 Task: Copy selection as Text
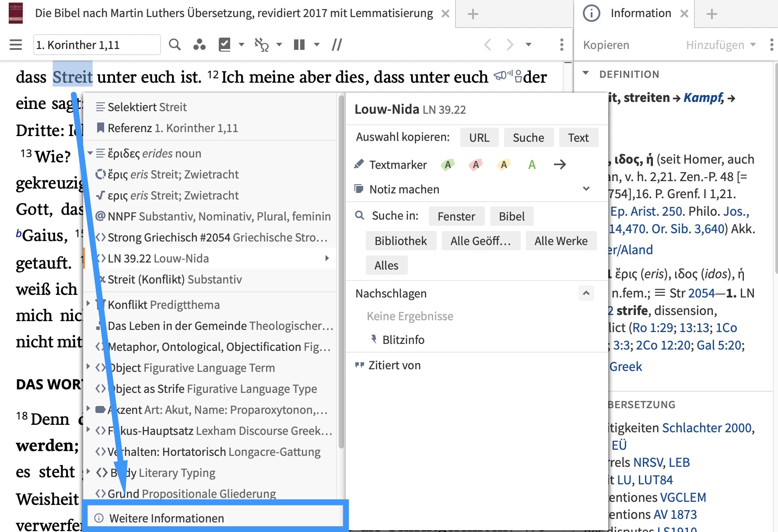pyautogui.click(x=578, y=137)
